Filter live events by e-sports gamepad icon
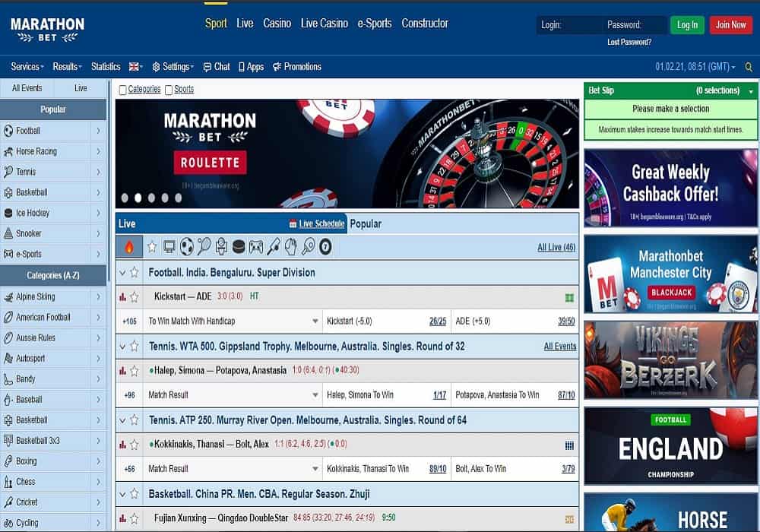The image size is (760, 532). pyautogui.click(x=256, y=247)
